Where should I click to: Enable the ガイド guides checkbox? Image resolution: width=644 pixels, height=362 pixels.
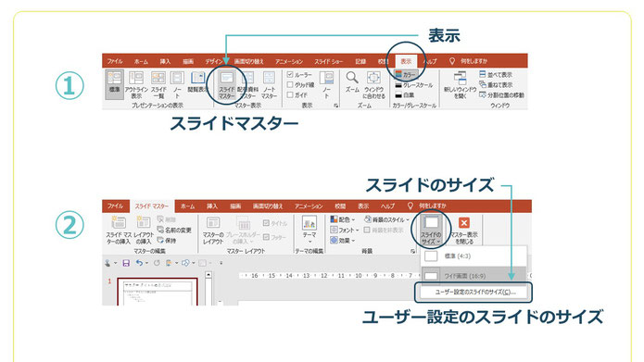[x=290, y=94]
